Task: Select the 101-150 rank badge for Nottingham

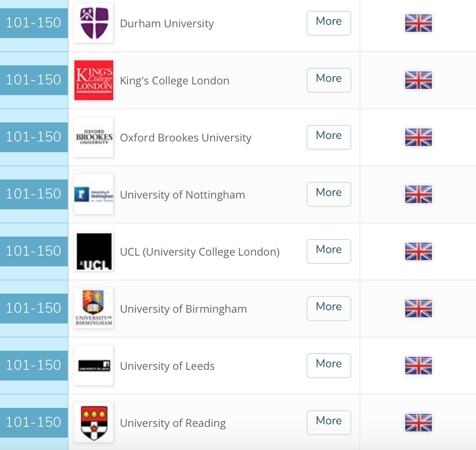Action: coord(33,194)
